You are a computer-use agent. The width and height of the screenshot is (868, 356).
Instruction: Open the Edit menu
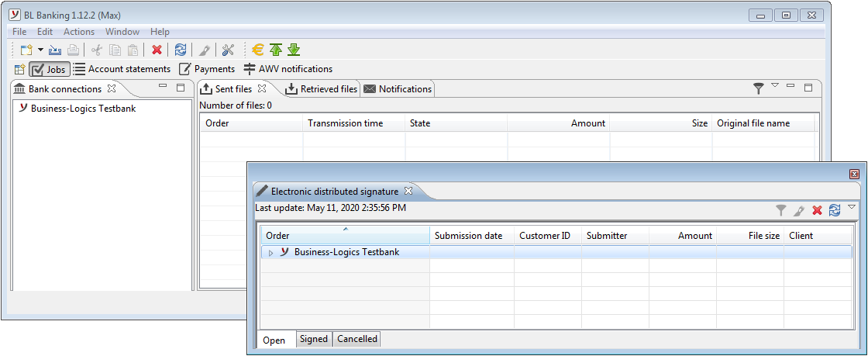(x=45, y=32)
